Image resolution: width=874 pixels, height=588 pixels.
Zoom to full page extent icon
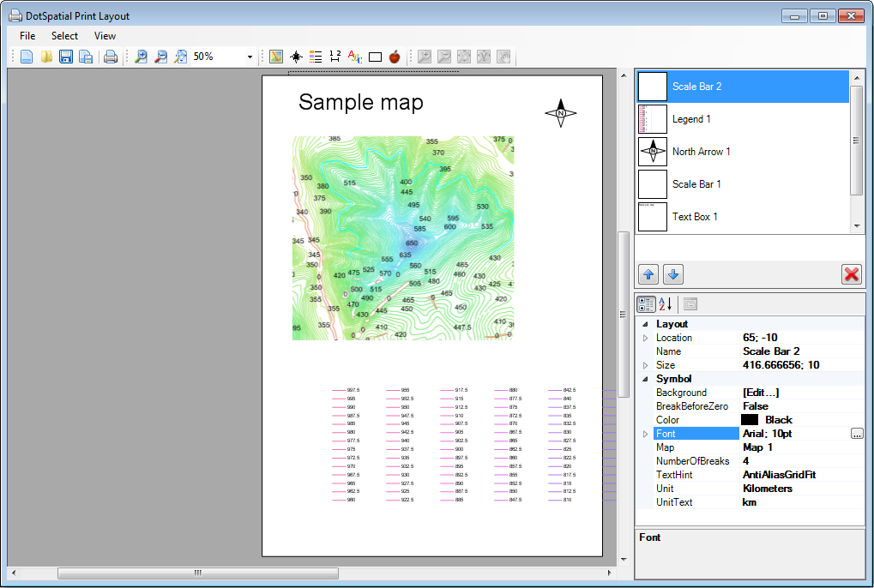[181, 57]
